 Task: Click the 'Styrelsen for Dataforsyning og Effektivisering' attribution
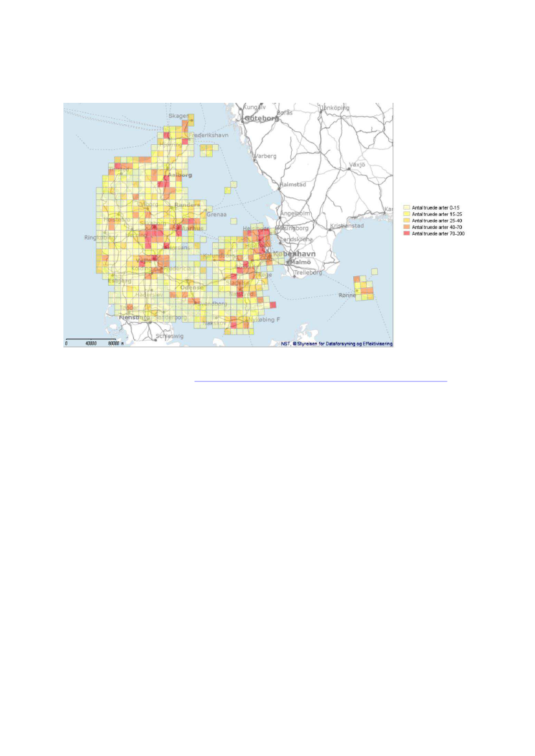point(344,344)
